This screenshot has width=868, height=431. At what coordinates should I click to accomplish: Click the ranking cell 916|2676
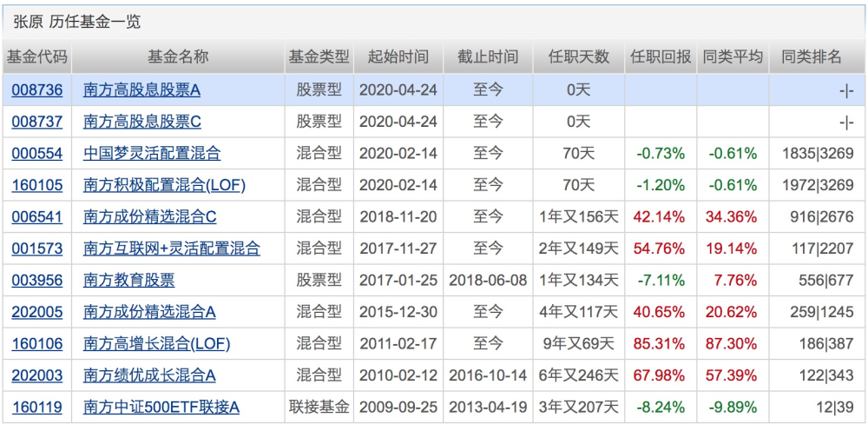822,217
